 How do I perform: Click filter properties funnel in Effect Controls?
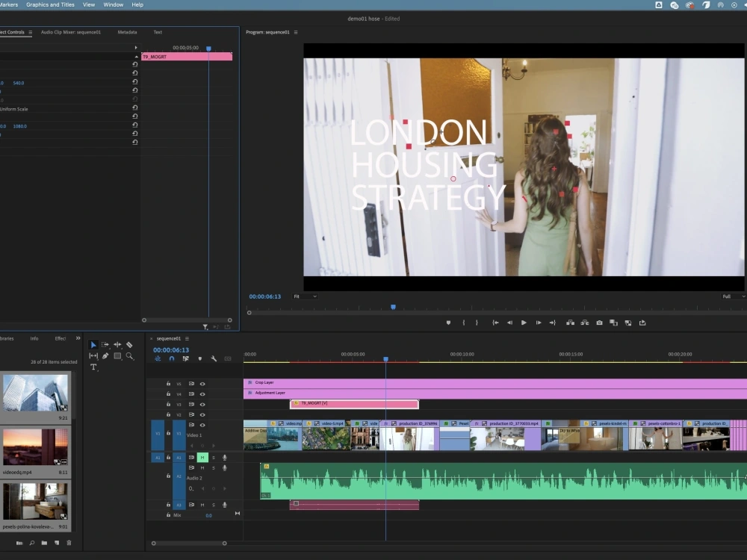(205, 327)
